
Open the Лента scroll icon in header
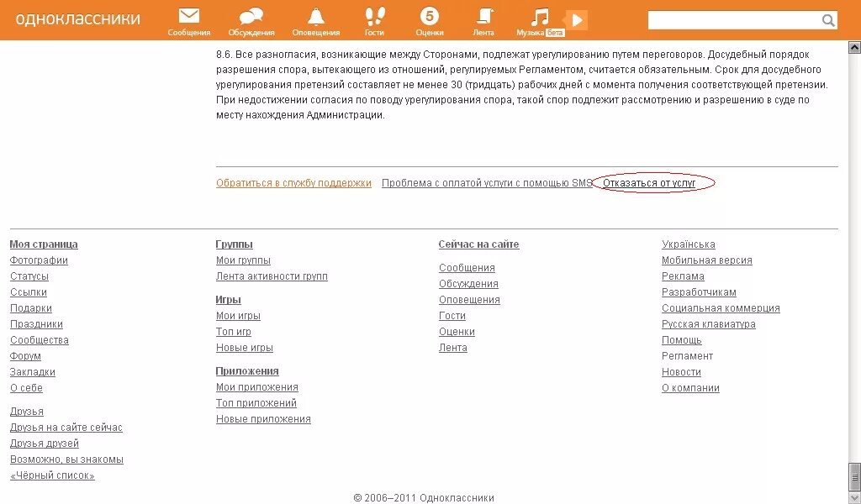[x=483, y=16]
